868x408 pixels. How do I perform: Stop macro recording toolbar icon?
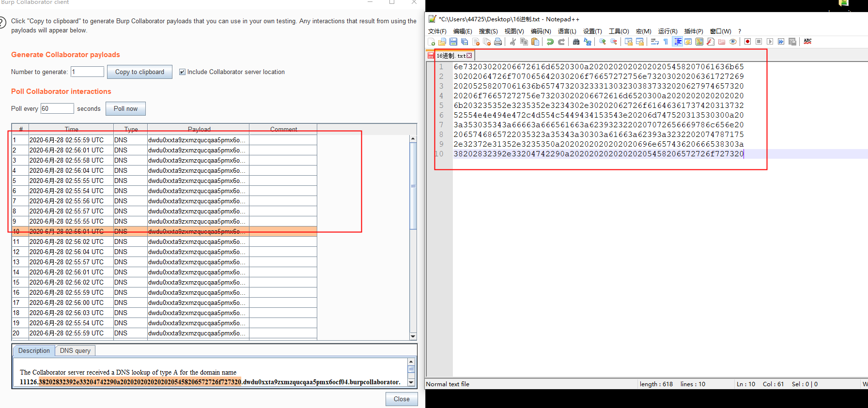(759, 42)
